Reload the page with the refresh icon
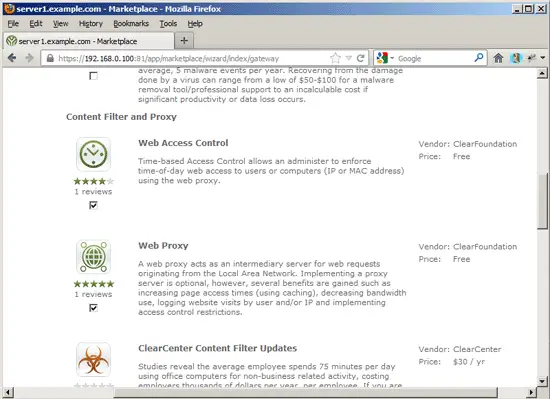550x399 pixels. click(361, 58)
